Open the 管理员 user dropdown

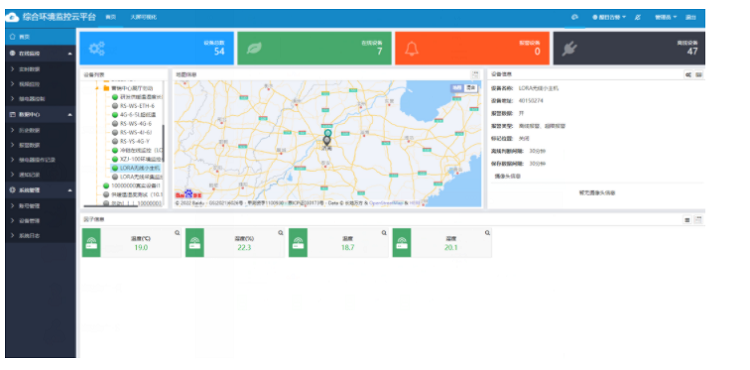tap(666, 17)
